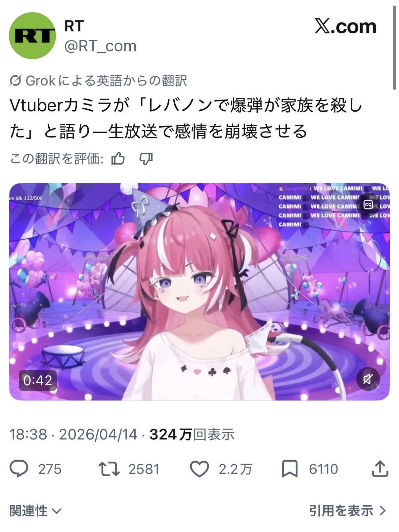Viewport: 399px width, 532px height.
Task: Play the Vtuber video thumbnail
Action: click(199, 291)
